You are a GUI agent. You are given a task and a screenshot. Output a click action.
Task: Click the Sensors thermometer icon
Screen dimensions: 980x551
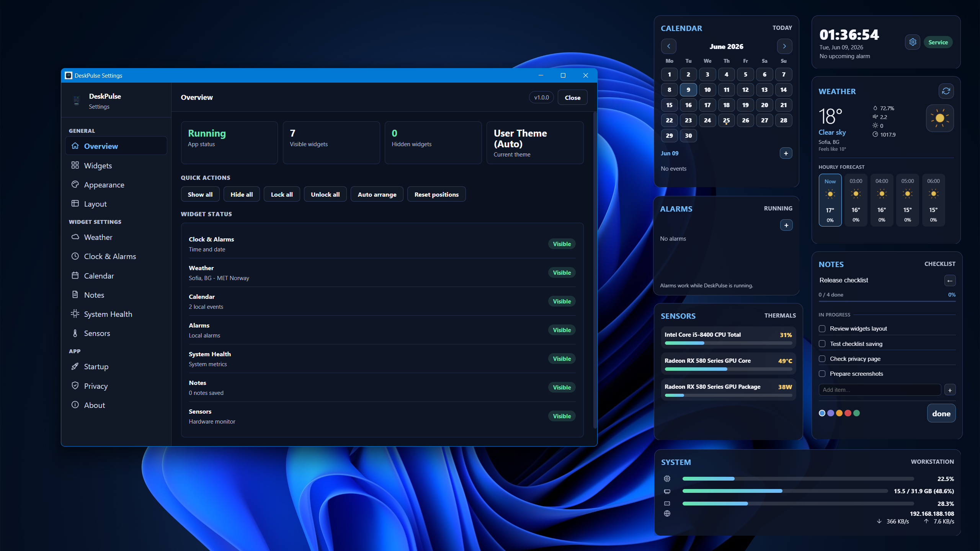point(75,333)
